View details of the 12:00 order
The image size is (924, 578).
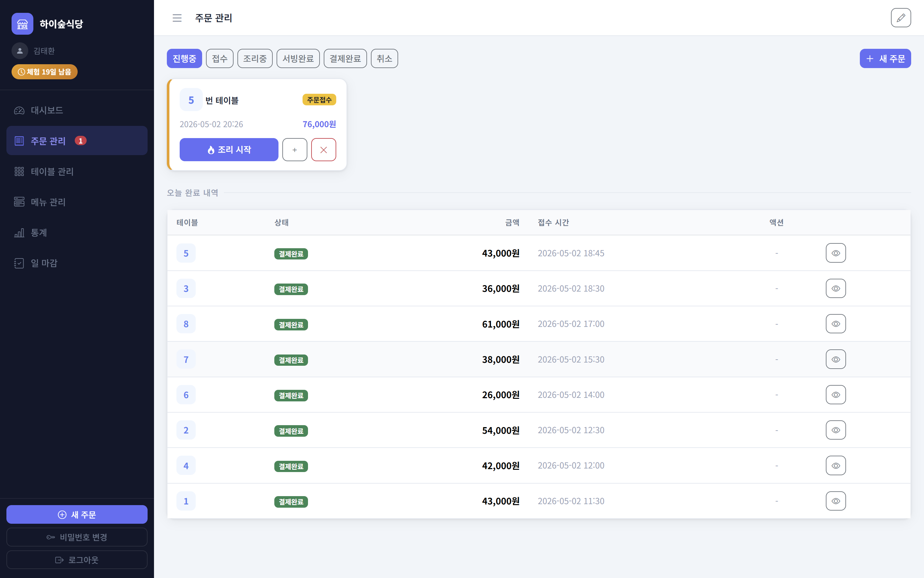point(836,466)
